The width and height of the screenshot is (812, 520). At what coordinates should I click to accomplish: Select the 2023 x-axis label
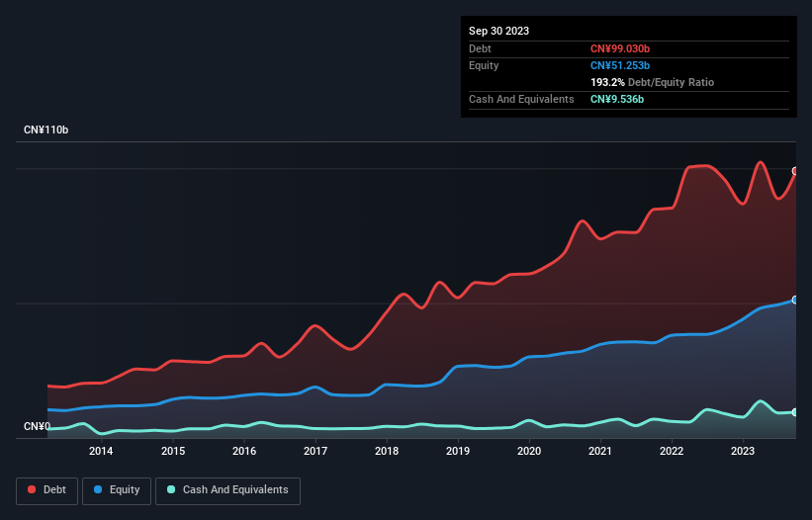(743, 451)
